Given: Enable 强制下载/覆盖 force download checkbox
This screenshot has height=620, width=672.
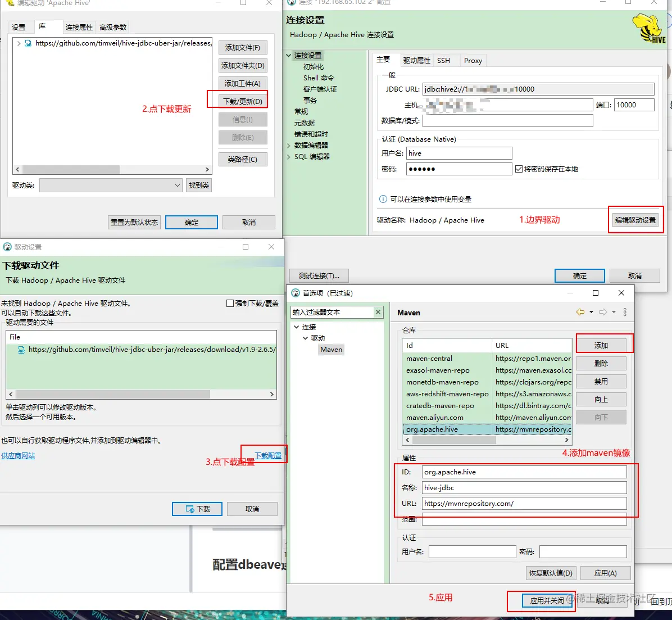Looking at the screenshot, I should point(230,304).
